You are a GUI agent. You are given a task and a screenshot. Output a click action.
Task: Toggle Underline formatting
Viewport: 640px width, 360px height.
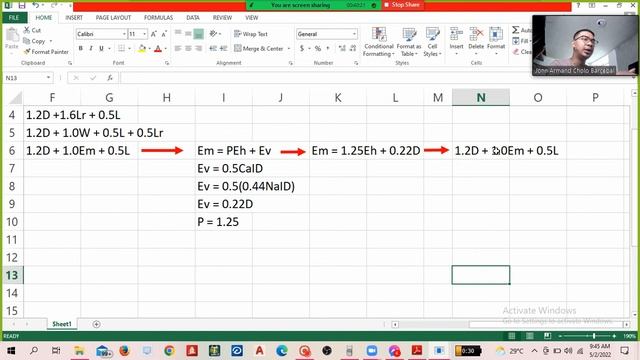[x=101, y=48]
